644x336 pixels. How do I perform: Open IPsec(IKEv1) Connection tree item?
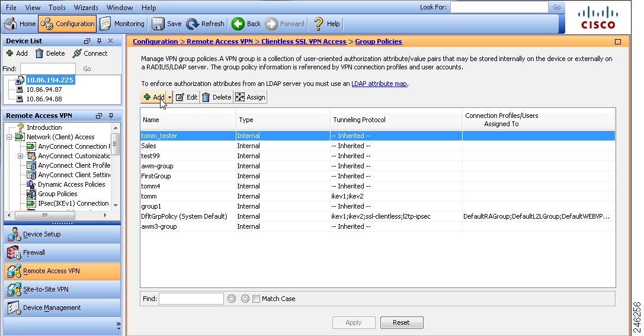point(73,203)
